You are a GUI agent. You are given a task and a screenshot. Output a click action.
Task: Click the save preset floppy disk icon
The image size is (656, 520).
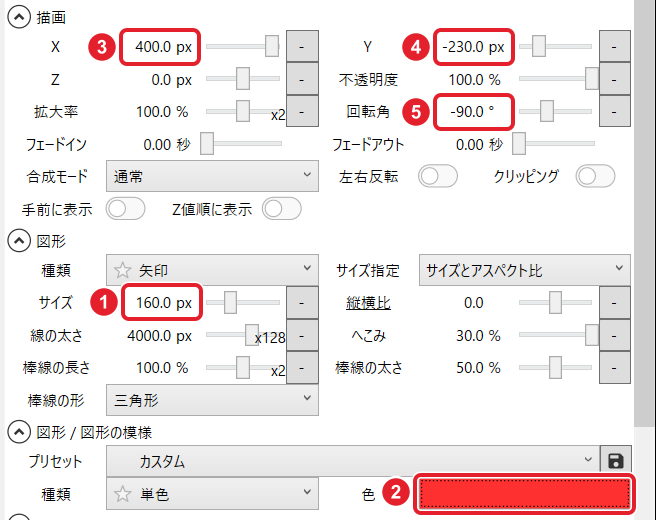point(616,461)
